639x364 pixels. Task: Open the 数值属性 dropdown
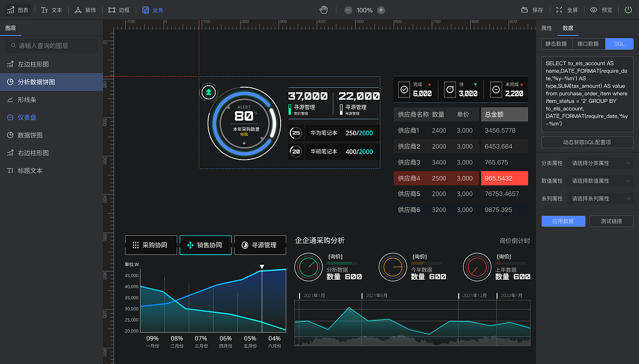pyautogui.click(x=601, y=181)
